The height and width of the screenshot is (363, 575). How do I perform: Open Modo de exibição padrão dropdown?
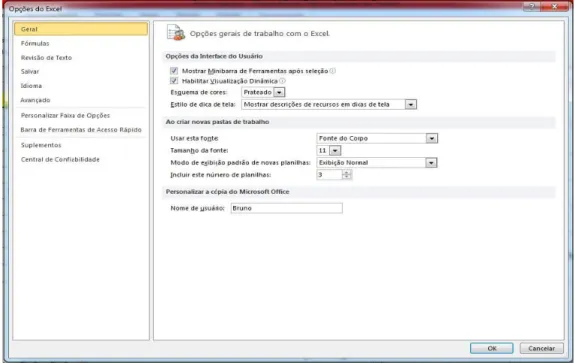[431, 163]
